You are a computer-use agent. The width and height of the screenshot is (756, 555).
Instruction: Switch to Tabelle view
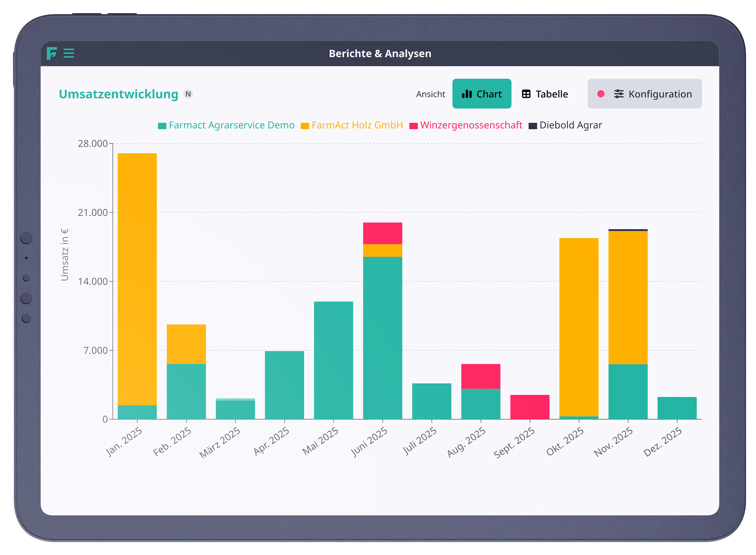pyautogui.click(x=544, y=94)
